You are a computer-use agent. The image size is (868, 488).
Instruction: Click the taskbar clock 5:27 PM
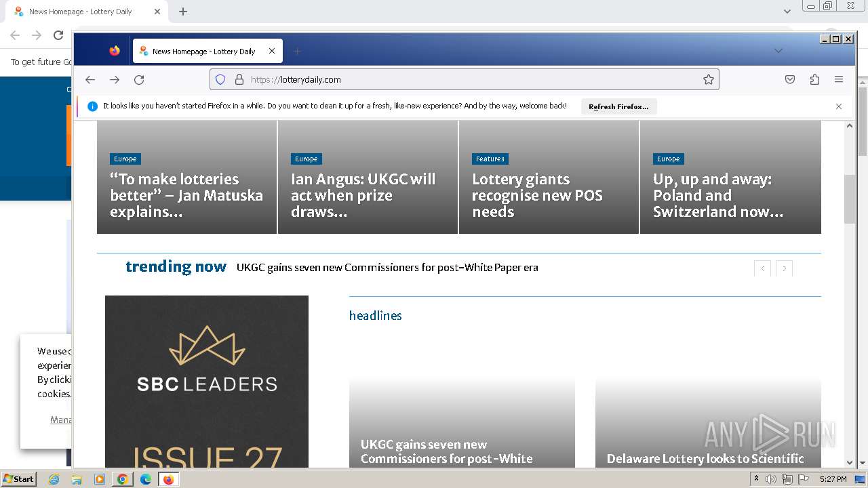833,479
